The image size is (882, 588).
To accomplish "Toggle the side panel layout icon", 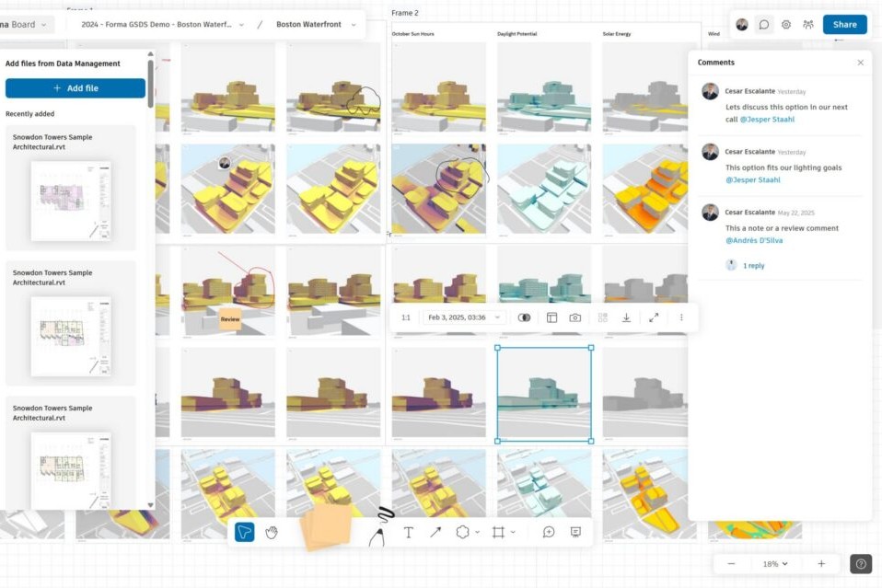I will 551,317.
